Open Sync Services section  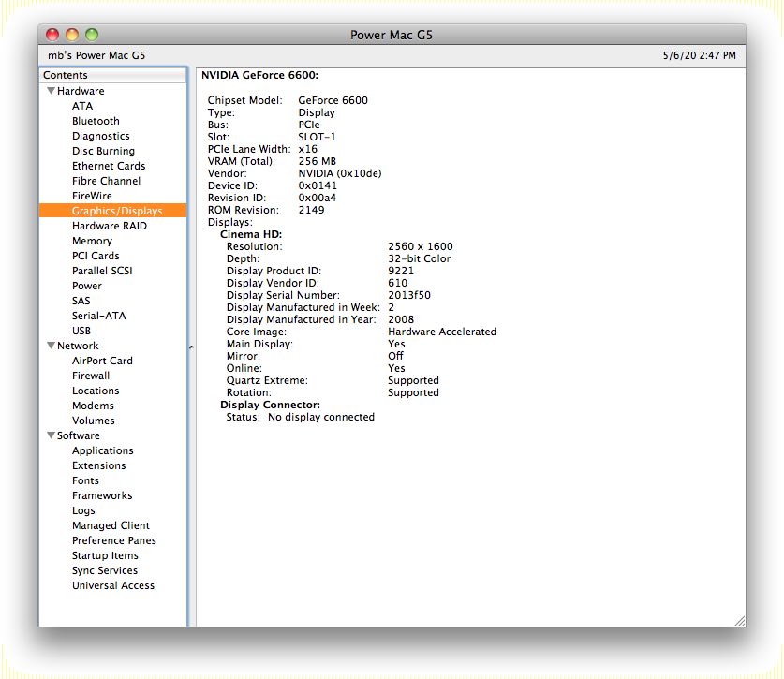click(105, 571)
